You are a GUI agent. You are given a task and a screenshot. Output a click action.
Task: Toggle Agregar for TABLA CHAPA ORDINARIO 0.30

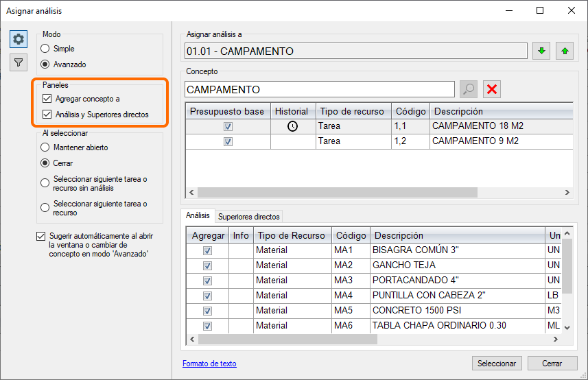point(207,326)
